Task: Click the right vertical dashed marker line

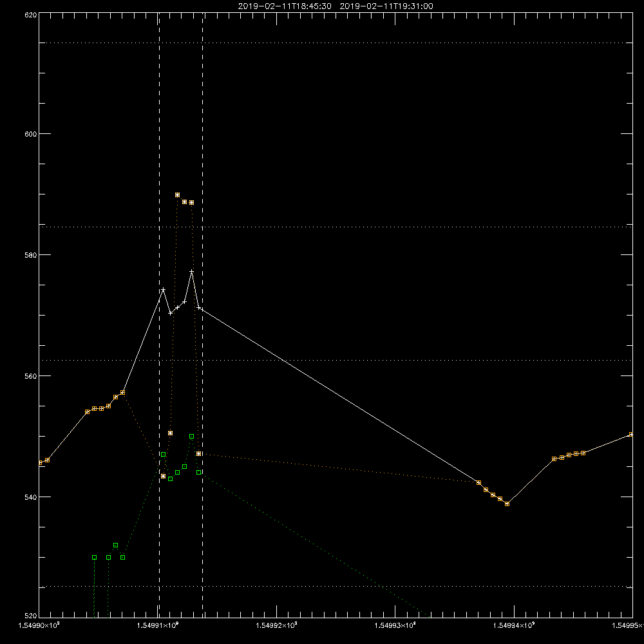Action: [202, 314]
